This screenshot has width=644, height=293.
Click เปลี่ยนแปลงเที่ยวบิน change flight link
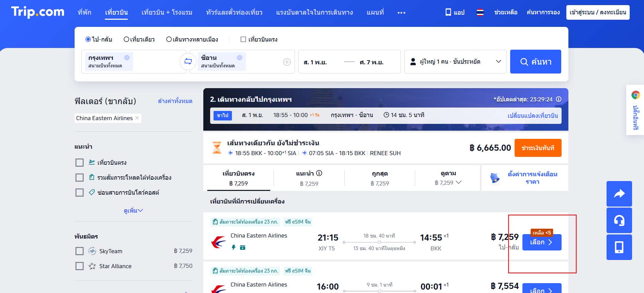pyautogui.click(x=533, y=116)
